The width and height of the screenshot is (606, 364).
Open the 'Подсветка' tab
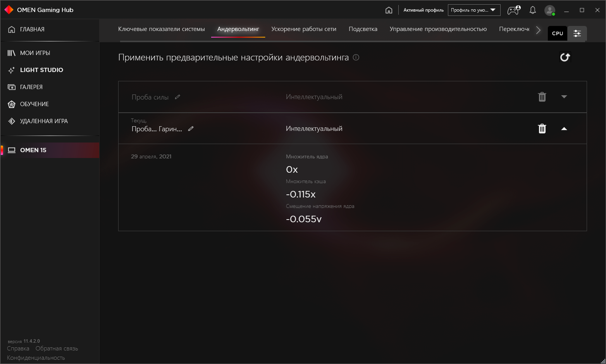tap(363, 29)
